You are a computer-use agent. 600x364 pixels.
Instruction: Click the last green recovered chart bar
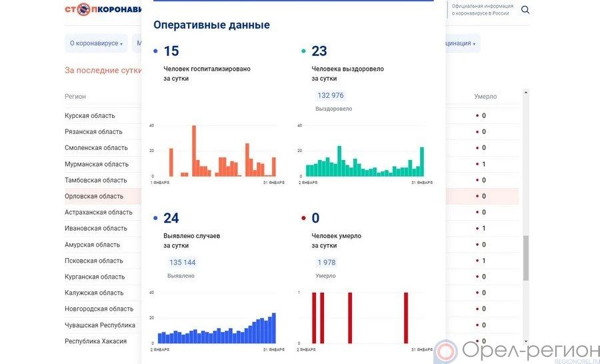pos(421,162)
